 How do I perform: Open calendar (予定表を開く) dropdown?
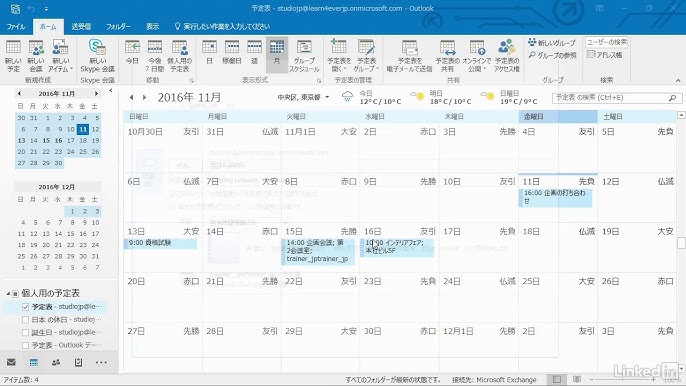(339, 56)
